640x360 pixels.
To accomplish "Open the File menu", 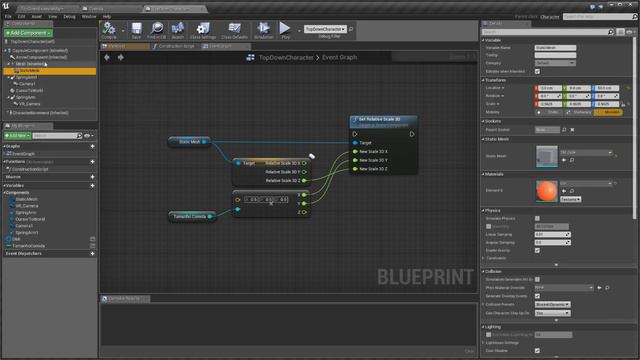I will 8,17.
